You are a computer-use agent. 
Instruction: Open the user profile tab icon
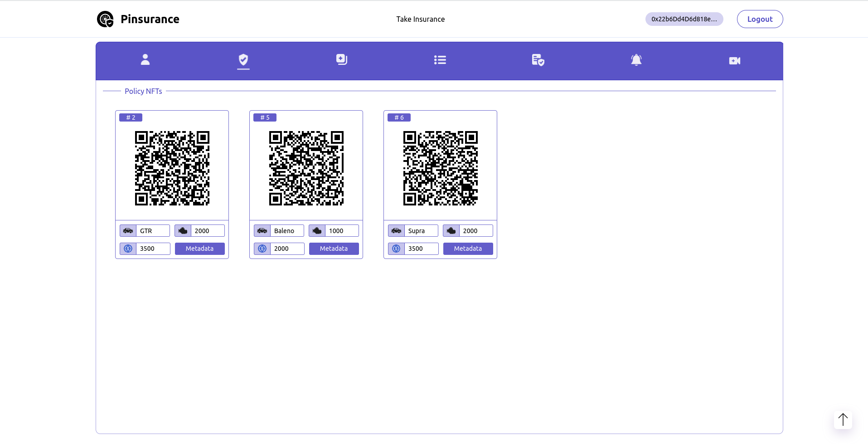(145, 60)
